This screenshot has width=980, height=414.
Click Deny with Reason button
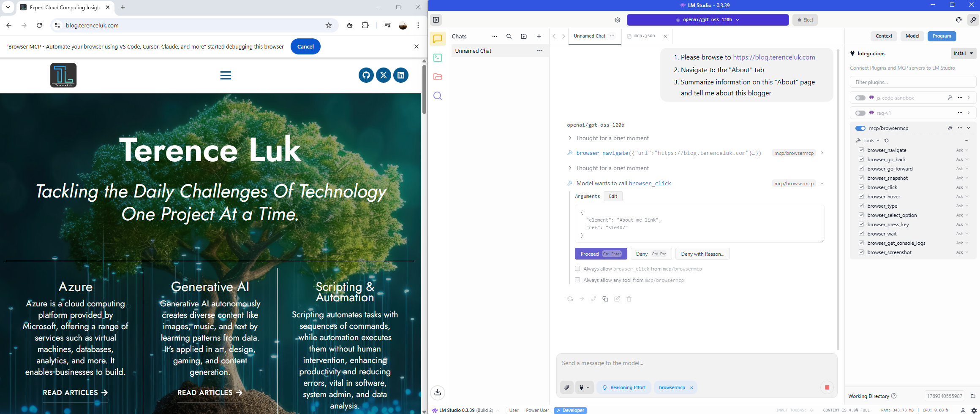[702, 254]
